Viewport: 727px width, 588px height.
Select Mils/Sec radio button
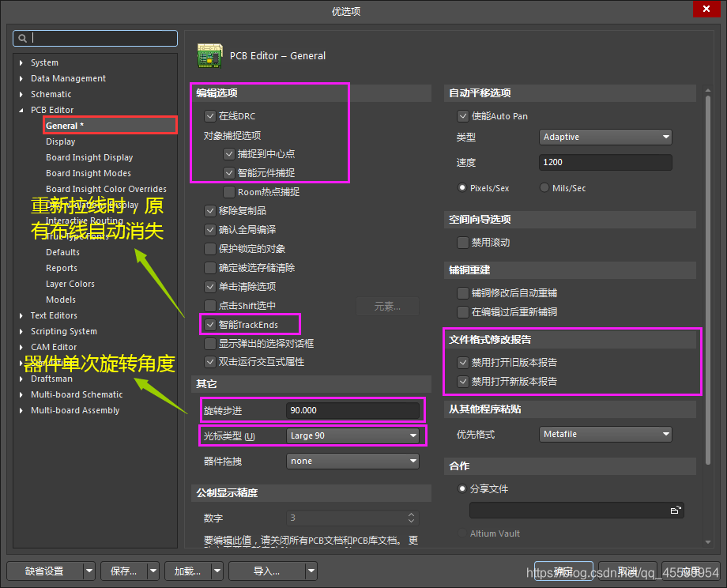pyautogui.click(x=544, y=188)
